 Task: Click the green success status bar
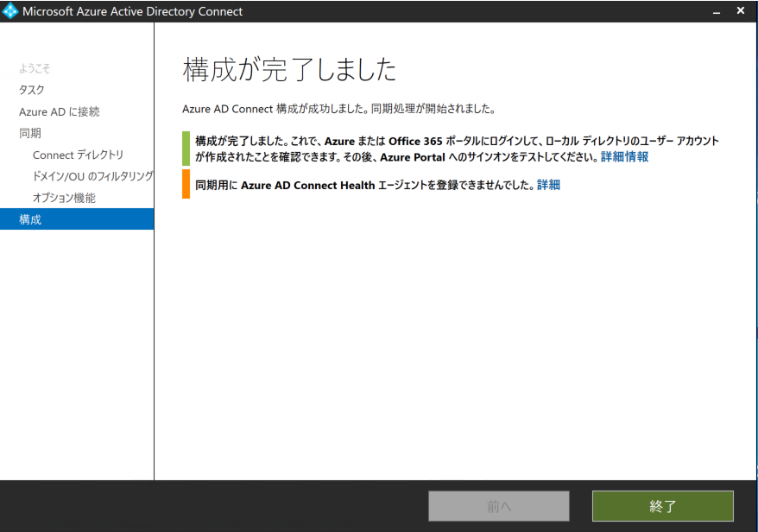point(186,149)
